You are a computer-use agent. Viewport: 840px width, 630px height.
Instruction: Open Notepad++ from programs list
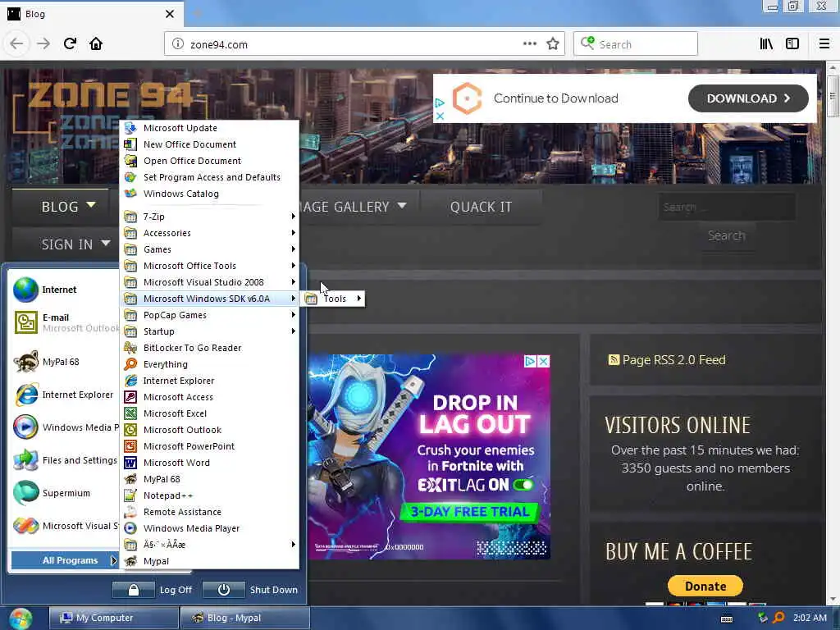coord(209,495)
